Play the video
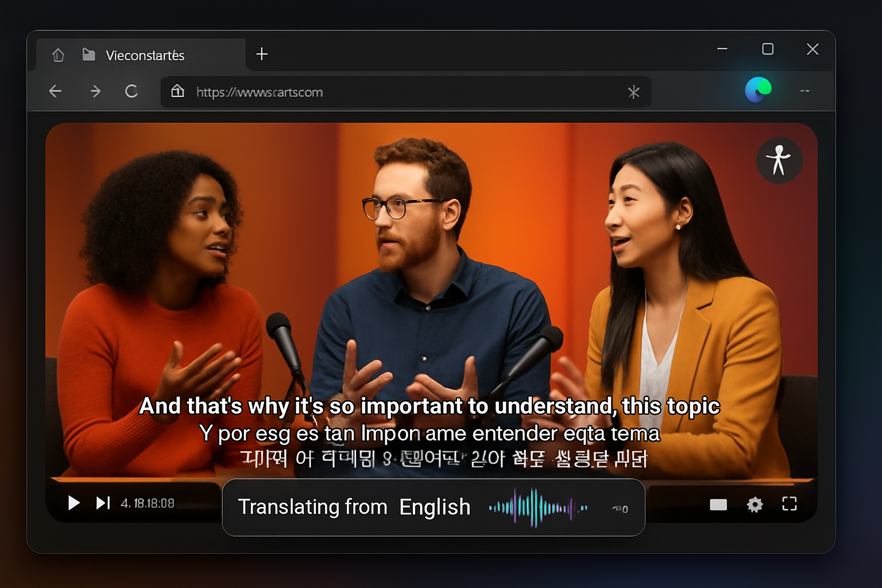Image resolution: width=882 pixels, height=588 pixels. pyautogui.click(x=73, y=503)
